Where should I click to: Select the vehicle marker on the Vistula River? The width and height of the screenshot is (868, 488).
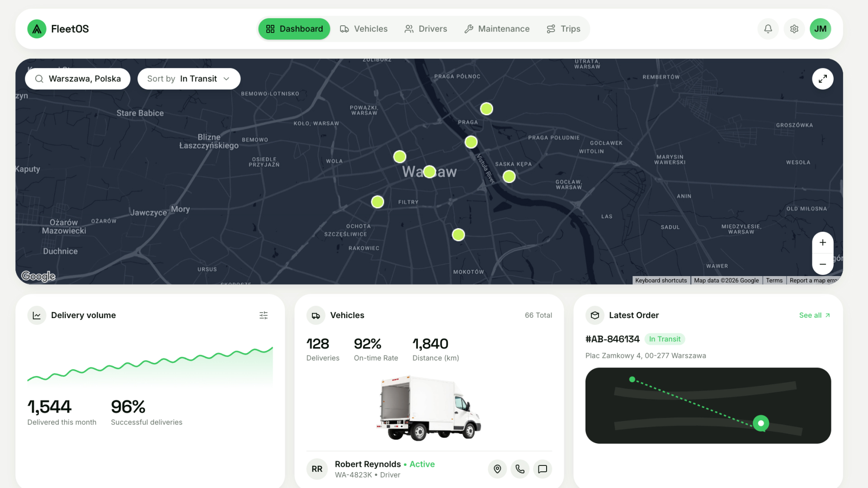tap(471, 142)
